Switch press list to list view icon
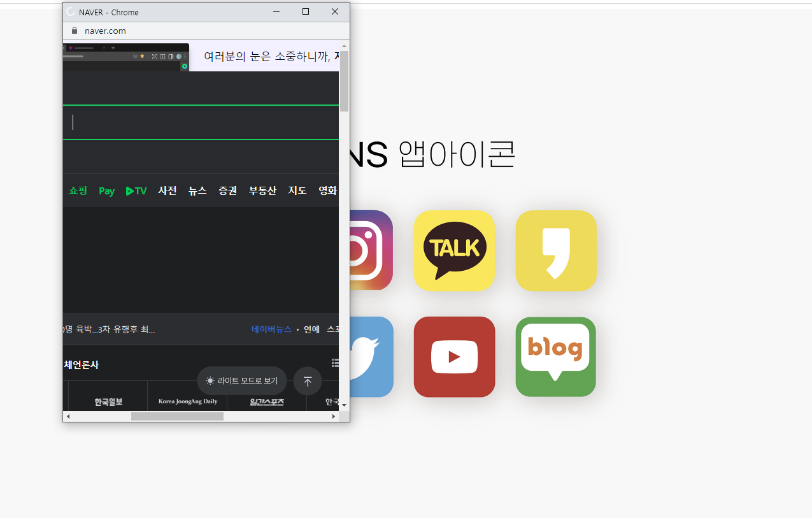Image resolution: width=812 pixels, height=518 pixels. 336,363
